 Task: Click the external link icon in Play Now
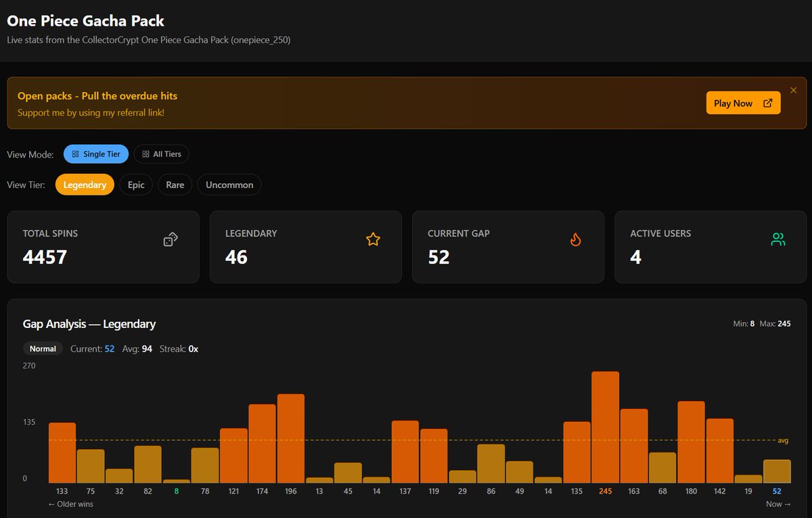[767, 103]
